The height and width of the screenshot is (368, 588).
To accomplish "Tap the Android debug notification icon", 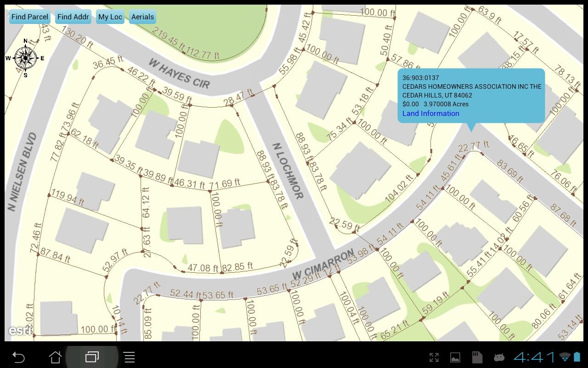I will [x=499, y=357].
